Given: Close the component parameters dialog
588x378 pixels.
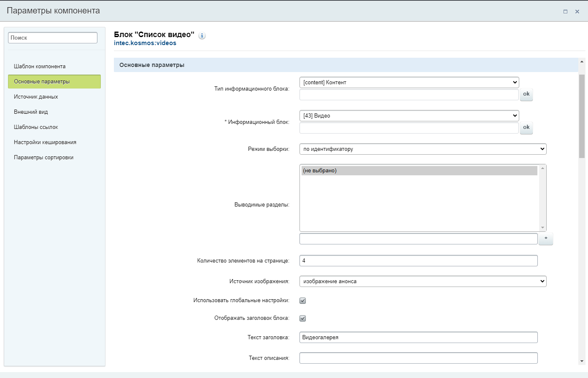Looking at the screenshot, I should tap(577, 11).
